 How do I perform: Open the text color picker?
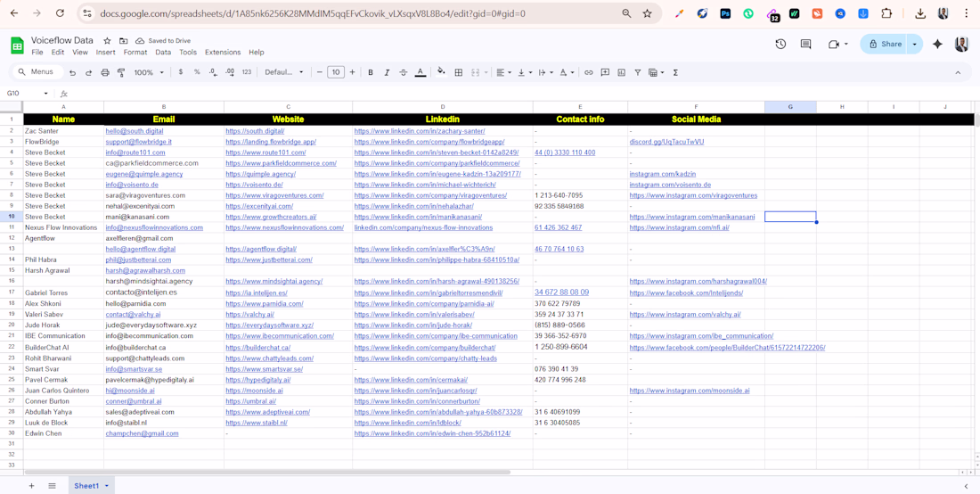point(420,72)
